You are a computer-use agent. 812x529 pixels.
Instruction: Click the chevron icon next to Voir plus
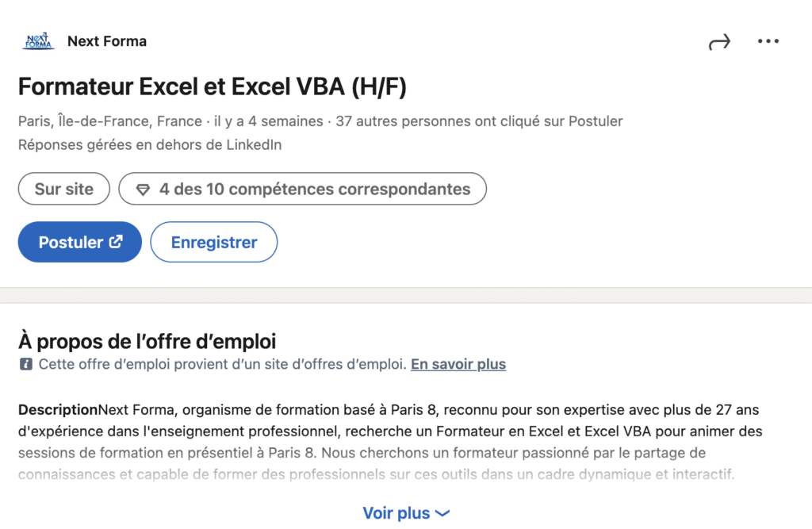tap(442, 513)
